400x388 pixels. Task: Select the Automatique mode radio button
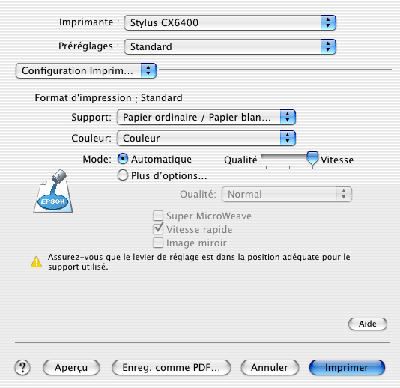[123, 159]
